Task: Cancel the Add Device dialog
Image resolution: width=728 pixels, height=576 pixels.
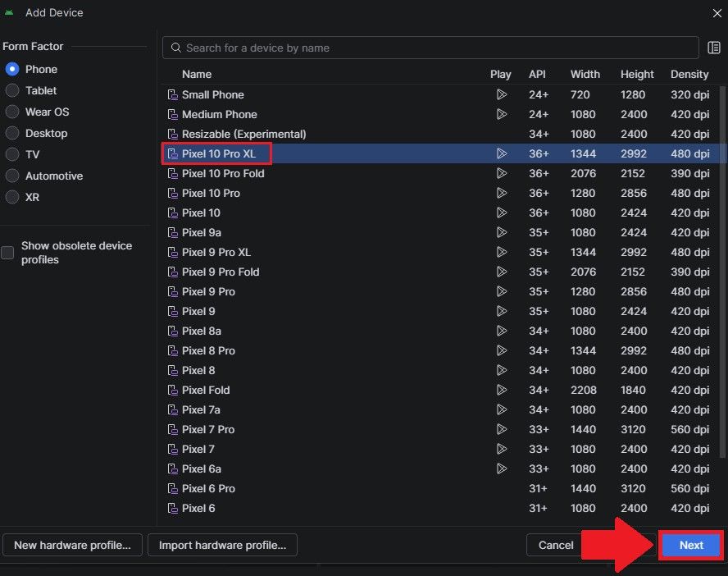Action: (555, 545)
